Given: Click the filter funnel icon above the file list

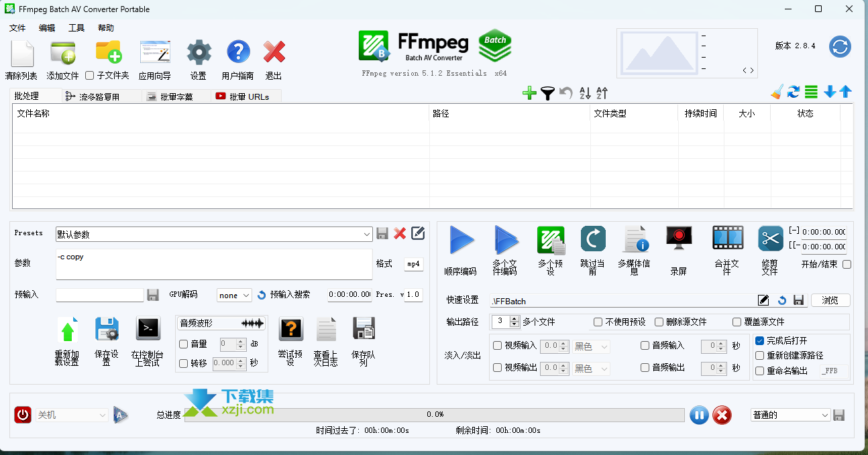Looking at the screenshot, I should pos(548,93).
